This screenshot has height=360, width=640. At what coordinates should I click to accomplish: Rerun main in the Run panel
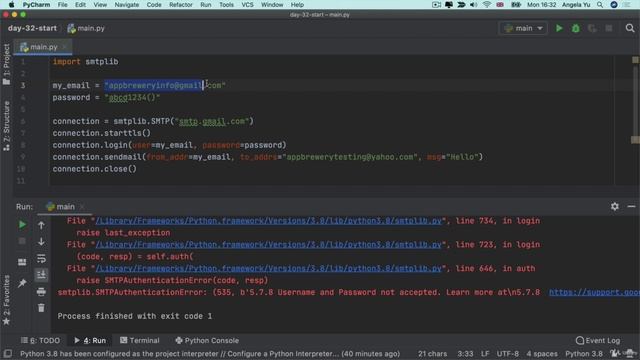pos(22,224)
